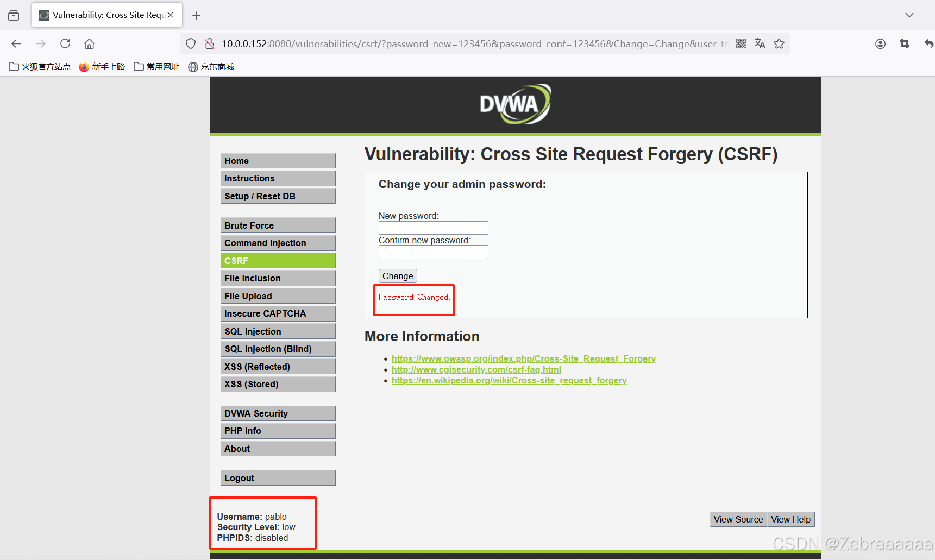935x560 pixels.
Task: Click the browser forward arrow
Action: click(41, 43)
